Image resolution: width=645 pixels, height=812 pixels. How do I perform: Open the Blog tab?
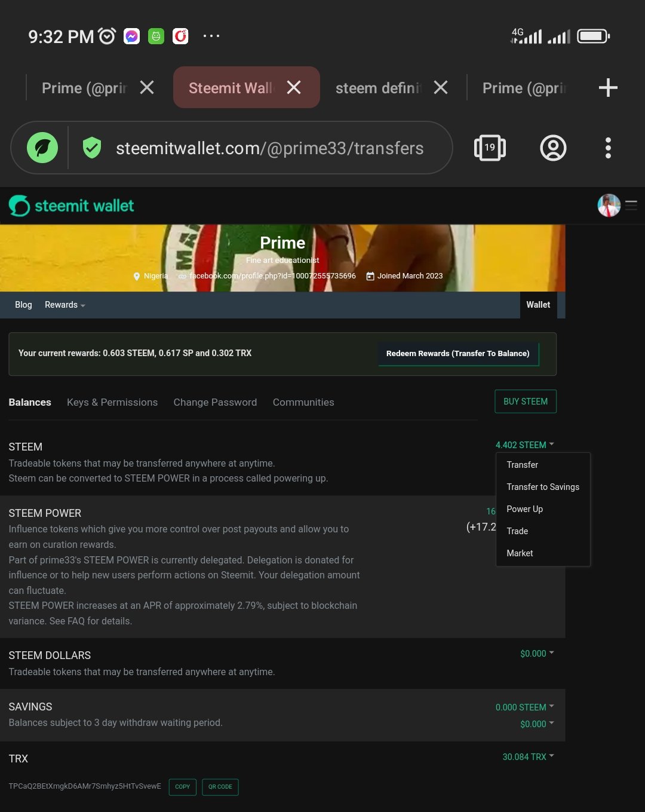[x=23, y=305]
